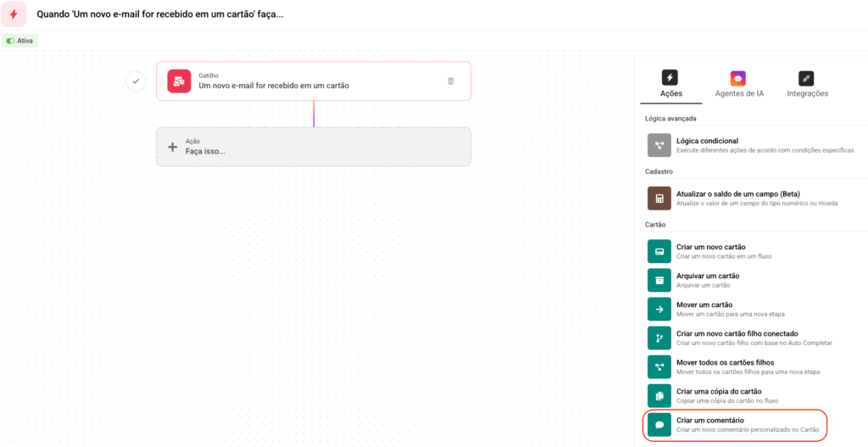868x447 pixels.
Task: Click the lightning bolt automation icon
Action: pos(14,14)
